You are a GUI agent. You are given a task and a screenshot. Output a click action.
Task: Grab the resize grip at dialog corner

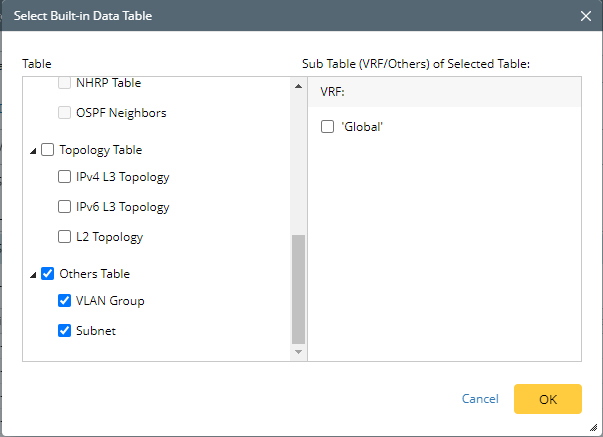pos(595,429)
